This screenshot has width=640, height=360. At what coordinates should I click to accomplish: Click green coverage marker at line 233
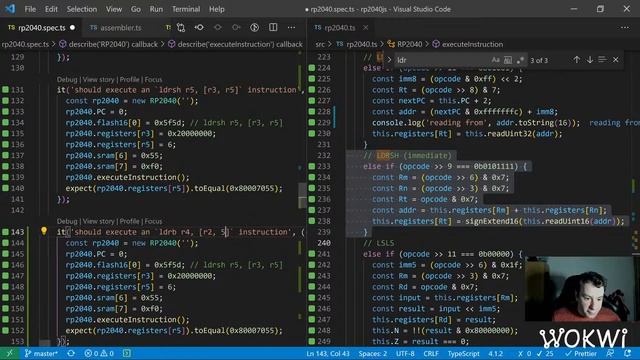312,166
